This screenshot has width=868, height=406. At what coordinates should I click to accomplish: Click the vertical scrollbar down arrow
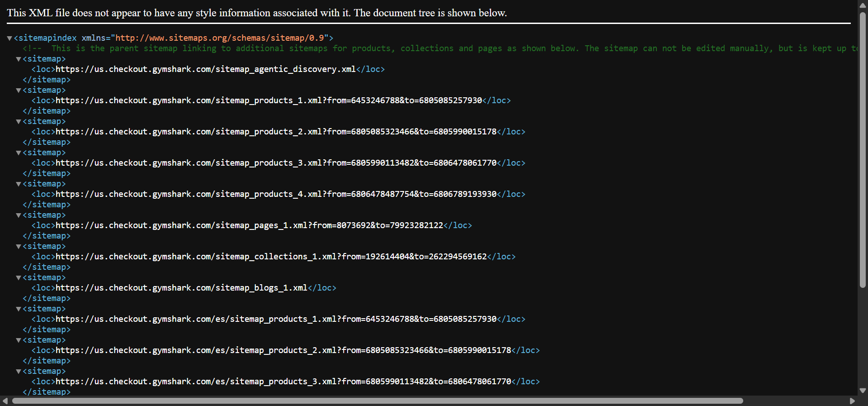click(863, 391)
